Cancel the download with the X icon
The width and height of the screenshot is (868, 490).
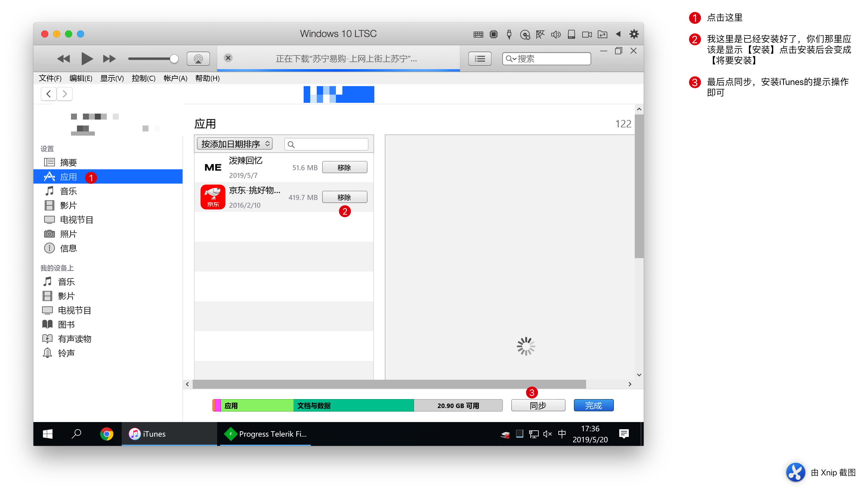point(228,58)
